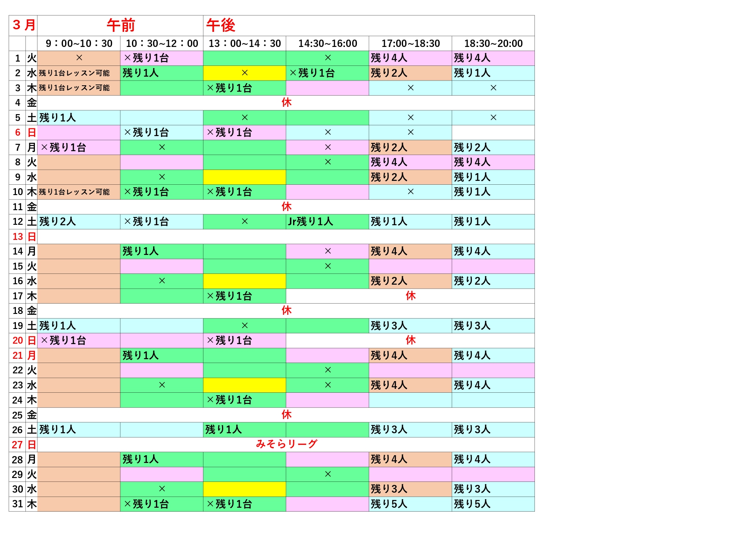756x534 pixels.
Task: Click 残り1人 at 10:30 on the 21st (月)
Action: coord(141,355)
